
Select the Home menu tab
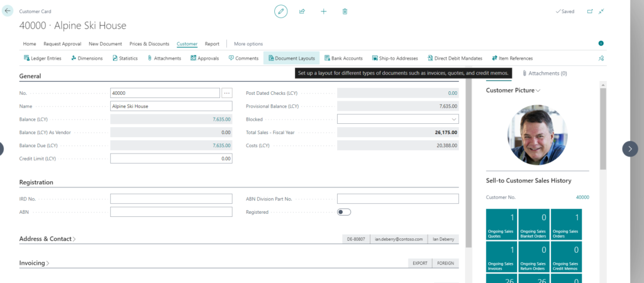point(30,43)
